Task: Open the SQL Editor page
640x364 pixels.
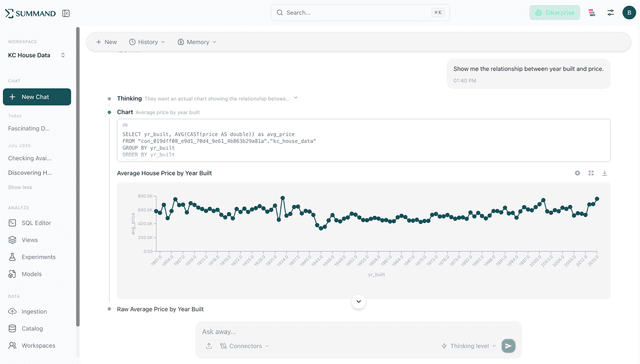Action: click(37, 223)
